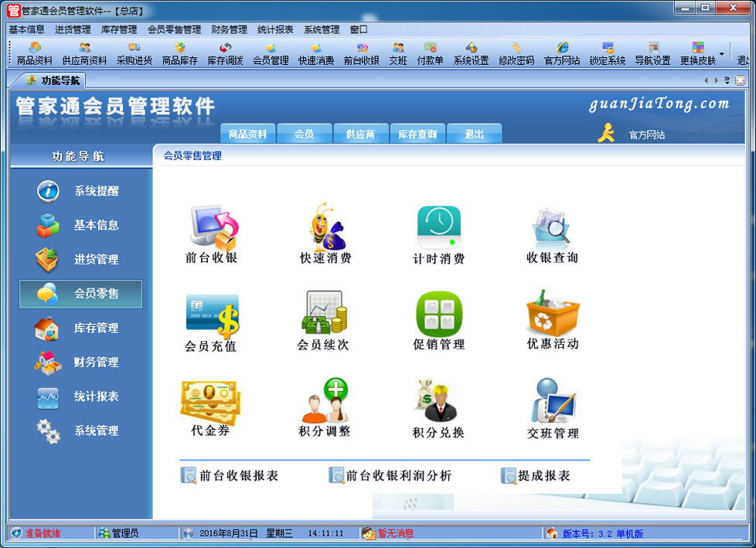Open 计时消费 clock icon
The image size is (756, 548).
click(438, 226)
